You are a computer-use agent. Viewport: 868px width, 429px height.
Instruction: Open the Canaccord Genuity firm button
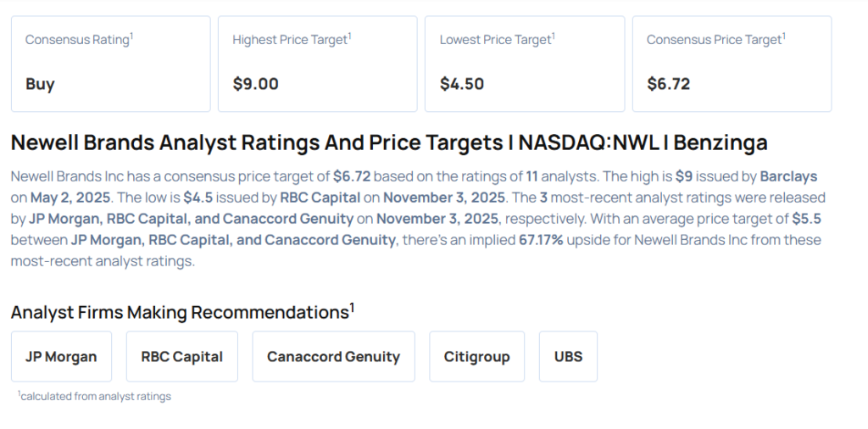click(x=333, y=356)
